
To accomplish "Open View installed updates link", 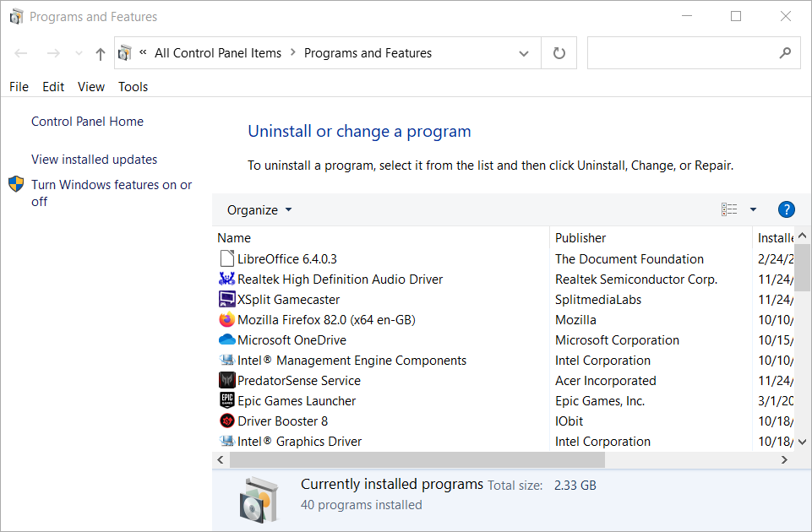I will (x=95, y=160).
